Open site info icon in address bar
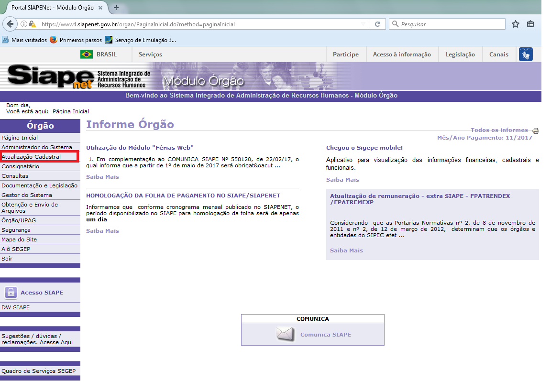551x392 pixels. [23, 24]
